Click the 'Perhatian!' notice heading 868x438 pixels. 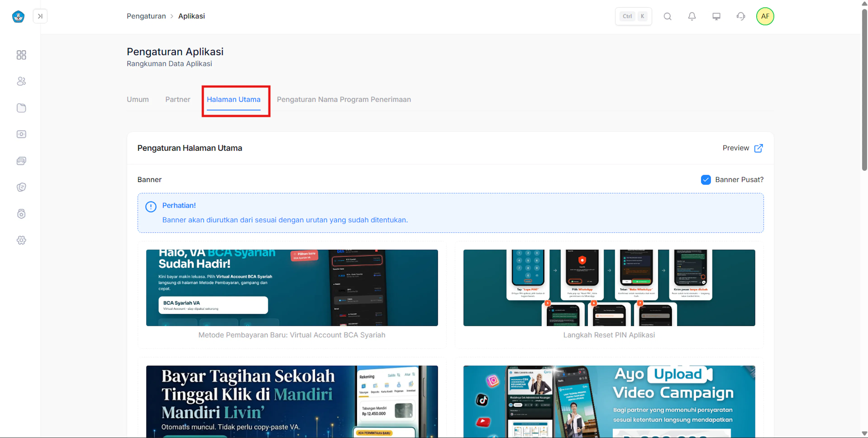[179, 205]
